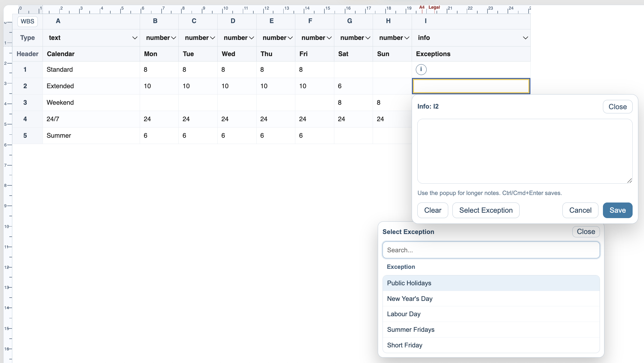This screenshot has height=363, width=644.
Task: Select column I header letter
Action: point(425,21)
